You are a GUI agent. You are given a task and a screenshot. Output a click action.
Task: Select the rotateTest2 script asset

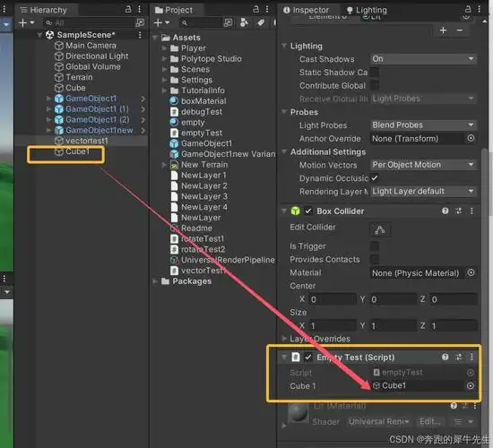[x=198, y=249]
